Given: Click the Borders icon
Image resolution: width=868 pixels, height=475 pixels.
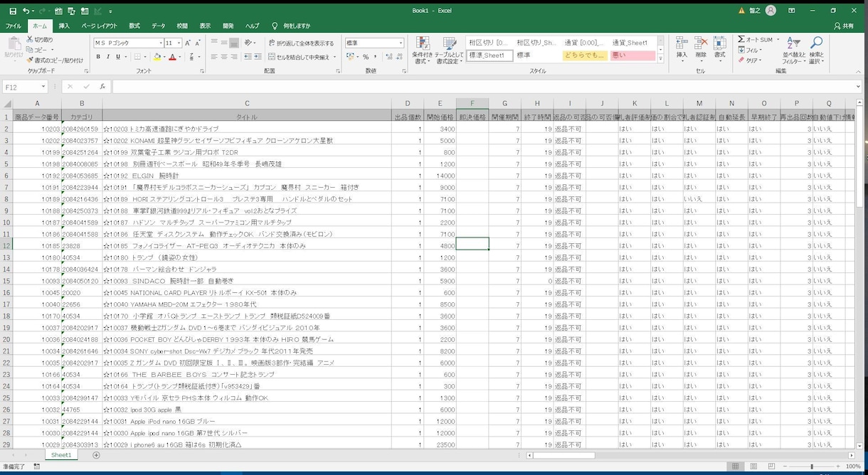Looking at the screenshot, I should coord(137,57).
